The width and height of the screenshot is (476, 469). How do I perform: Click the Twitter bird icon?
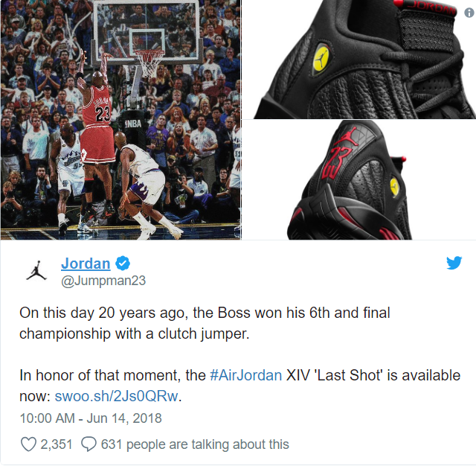[x=454, y=263]
